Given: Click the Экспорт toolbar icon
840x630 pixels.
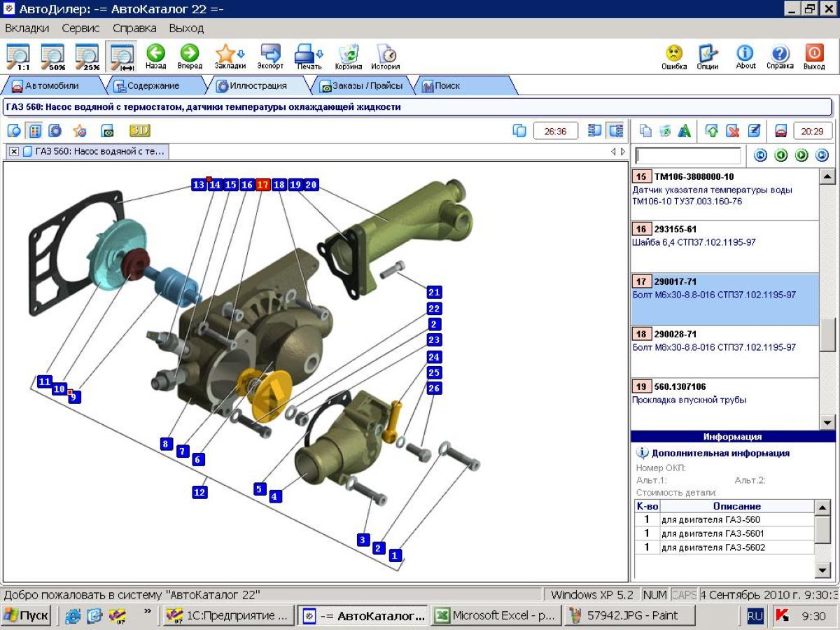Looking at the screenshot, I should 270,56.
